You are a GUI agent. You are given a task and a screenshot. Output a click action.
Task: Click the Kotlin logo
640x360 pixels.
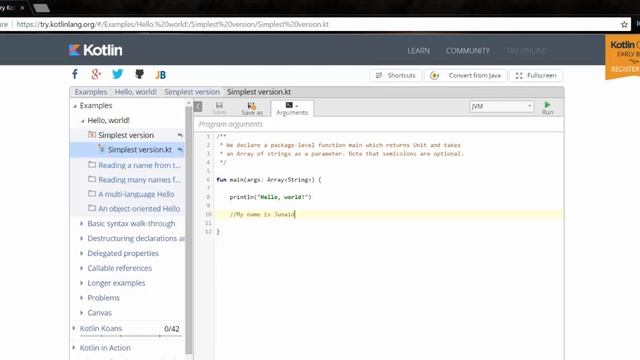tap(96, 50)
